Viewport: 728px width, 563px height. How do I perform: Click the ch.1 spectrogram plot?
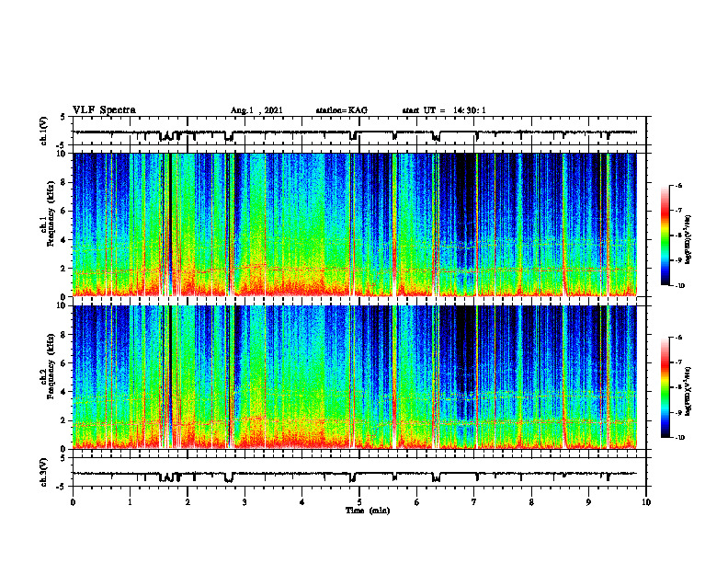355,224
